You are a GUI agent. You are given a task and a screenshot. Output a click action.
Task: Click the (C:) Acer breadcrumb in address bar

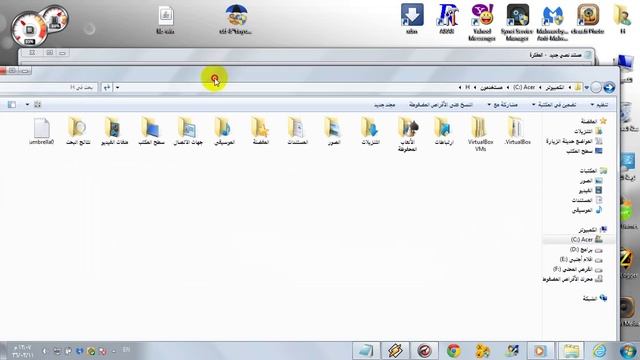click(524, 87)
